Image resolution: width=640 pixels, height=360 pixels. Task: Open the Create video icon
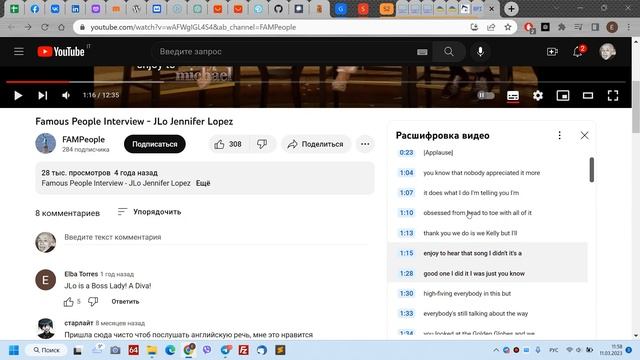[552, 51]
